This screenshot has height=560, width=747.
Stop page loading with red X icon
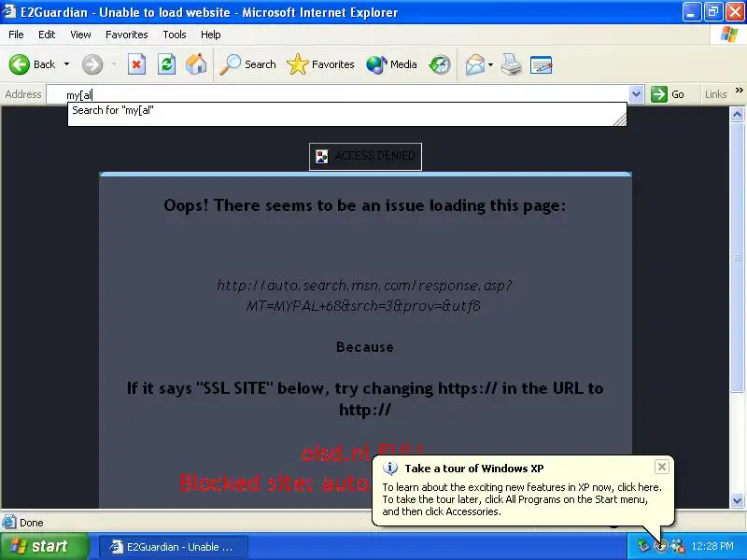point(136,64)
